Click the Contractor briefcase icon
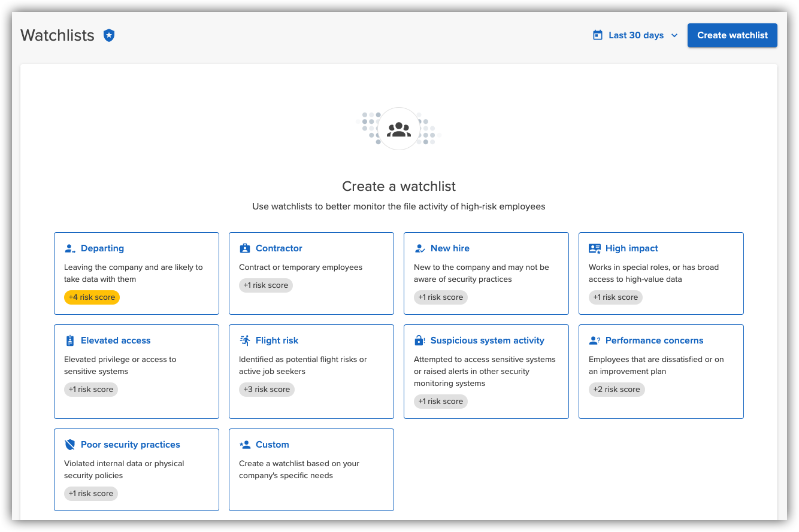Screen dimensions: 799x532 (244, 247)
